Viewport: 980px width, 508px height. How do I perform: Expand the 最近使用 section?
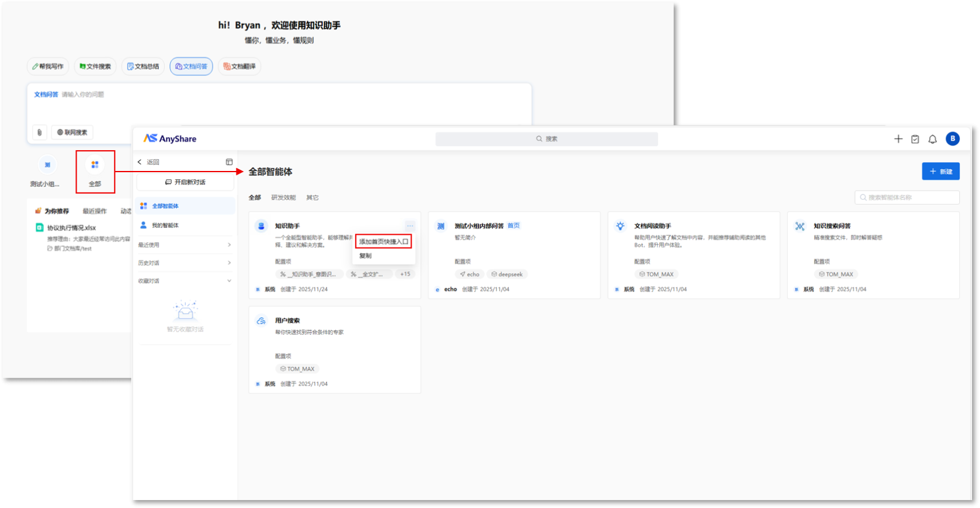229,245
